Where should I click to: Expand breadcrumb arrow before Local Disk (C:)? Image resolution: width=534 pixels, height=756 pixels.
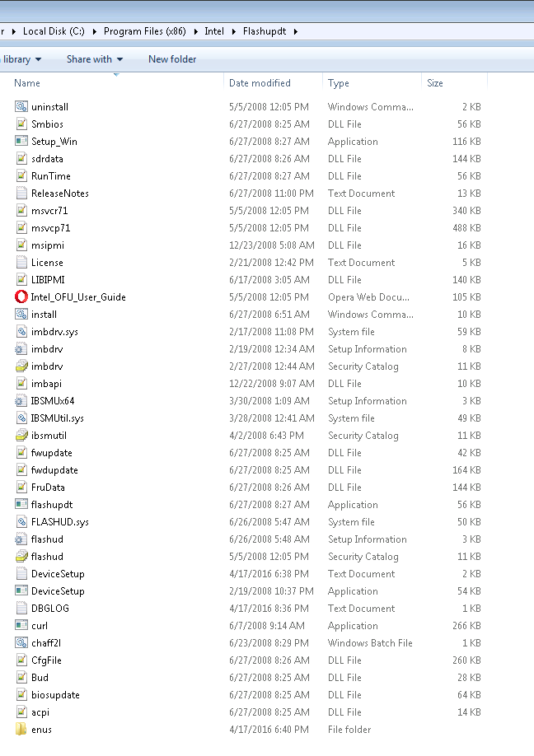14,31
